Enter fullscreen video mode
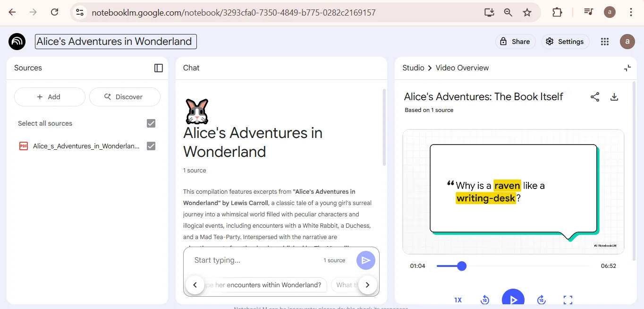 point(568,300)
